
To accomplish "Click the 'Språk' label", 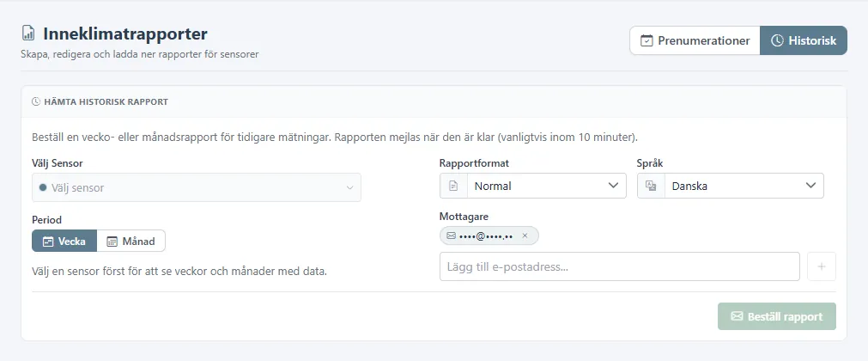I will tap(650, 163).
